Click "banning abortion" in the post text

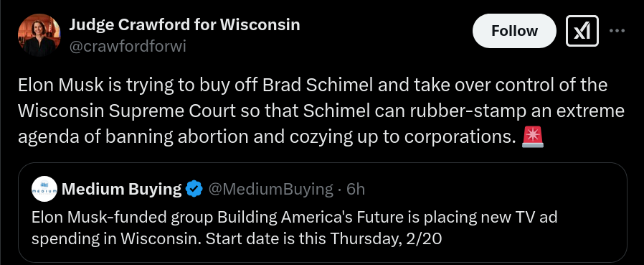176,137
